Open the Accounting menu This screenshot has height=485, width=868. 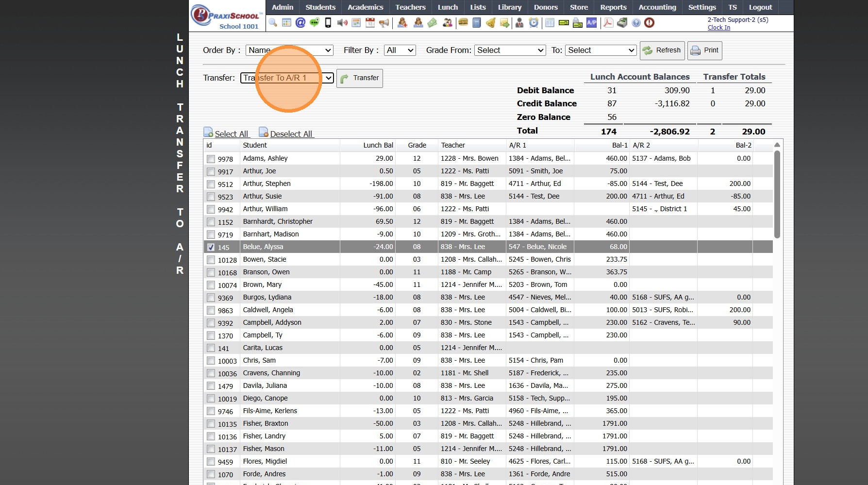[x=657, y=7]
